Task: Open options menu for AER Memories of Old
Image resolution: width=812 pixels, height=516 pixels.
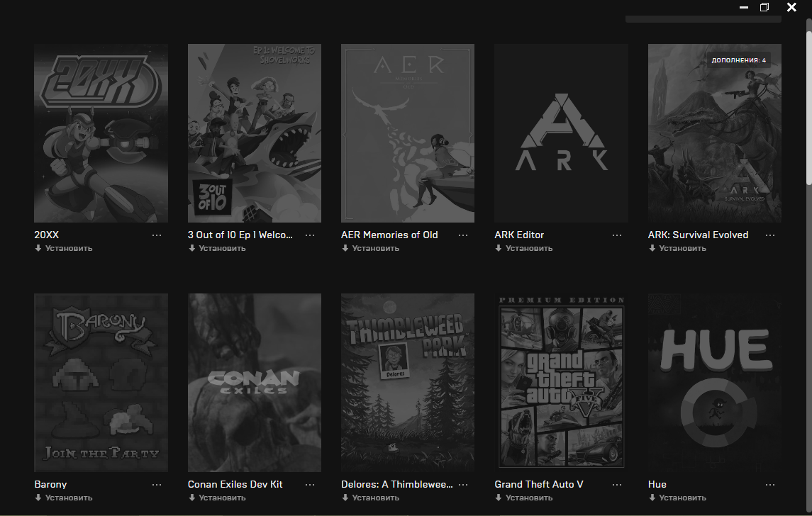Action: click(463, 235)
